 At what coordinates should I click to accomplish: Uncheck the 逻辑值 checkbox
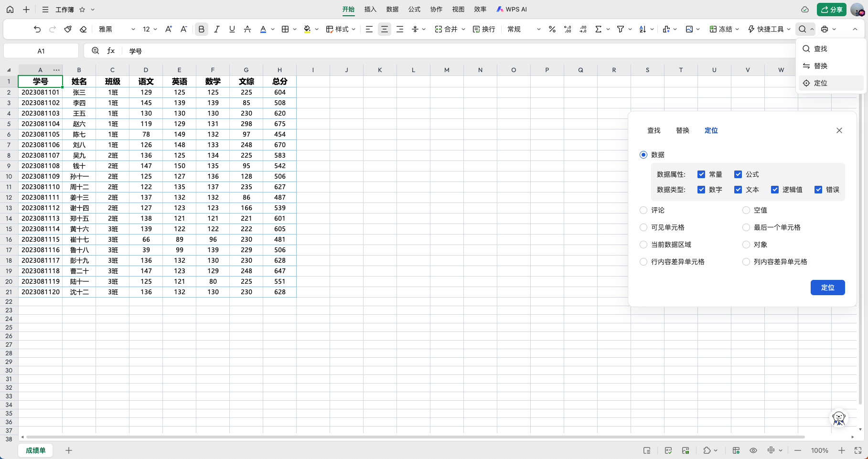(775, 190)
